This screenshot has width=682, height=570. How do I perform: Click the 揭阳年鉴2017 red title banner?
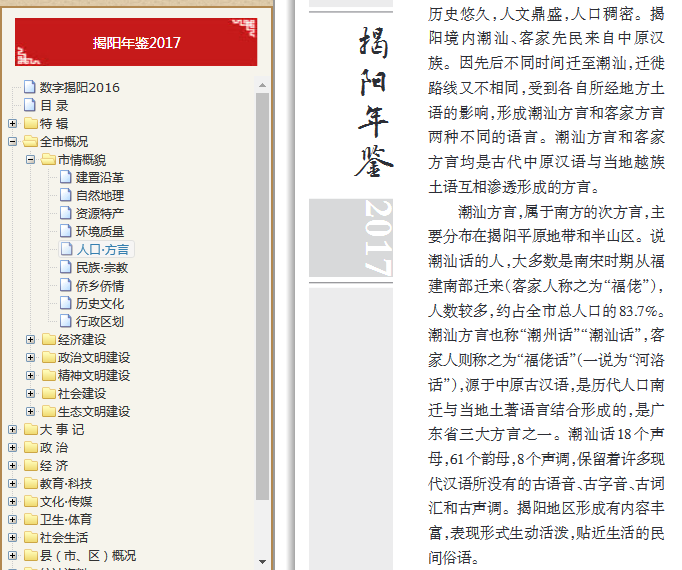tap(136, 42)
